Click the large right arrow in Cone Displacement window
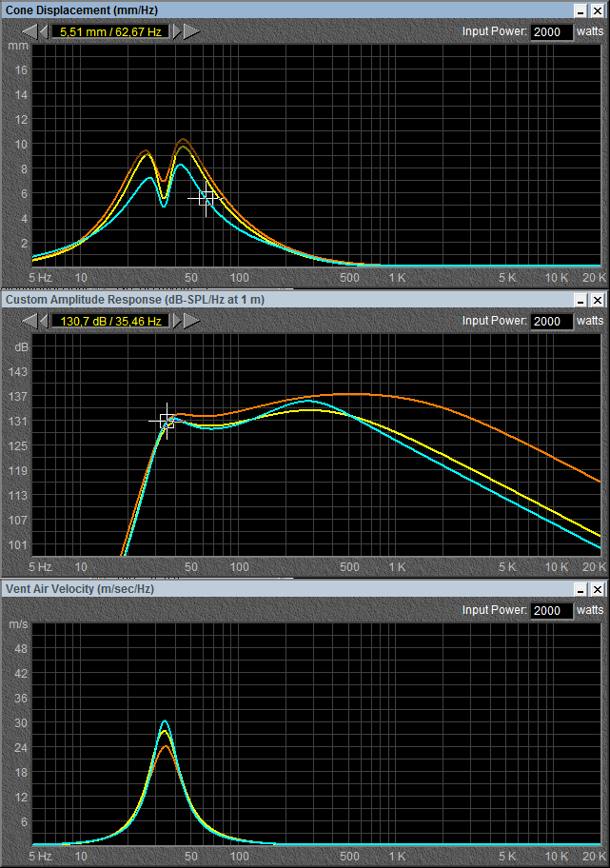The width and height of the screenshot is (610, 868). 191,31
